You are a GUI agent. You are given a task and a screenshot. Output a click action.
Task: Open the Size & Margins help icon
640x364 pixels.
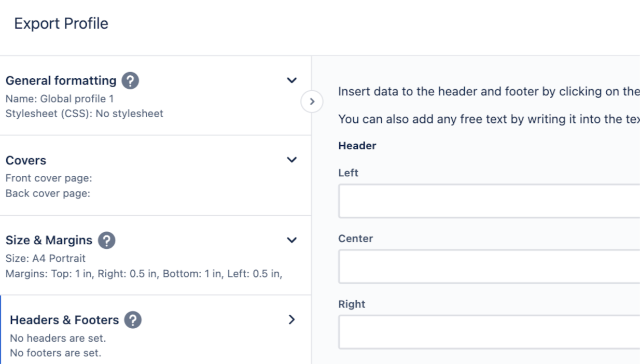tap(107, 241)
